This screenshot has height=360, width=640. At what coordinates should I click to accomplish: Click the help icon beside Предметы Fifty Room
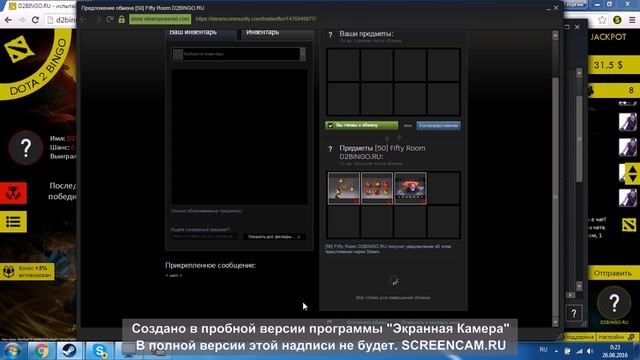tap(330, 149)
